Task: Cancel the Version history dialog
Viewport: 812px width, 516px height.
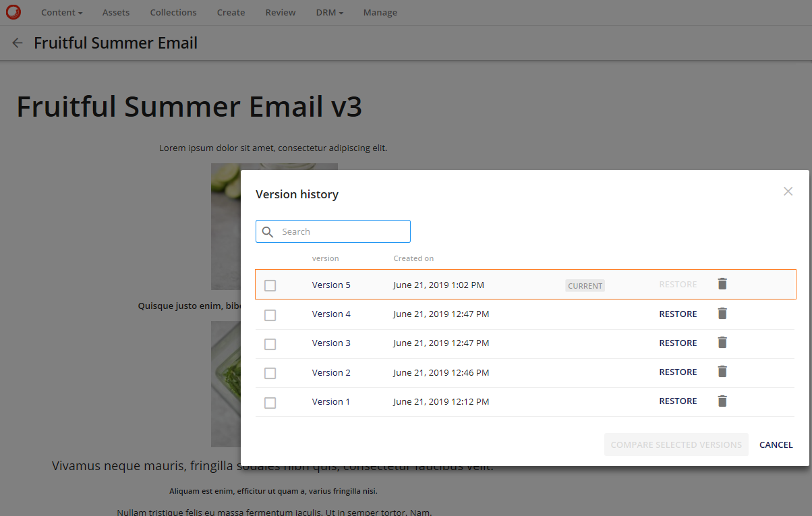Action: pyautogui.click(x=776, y=445)
